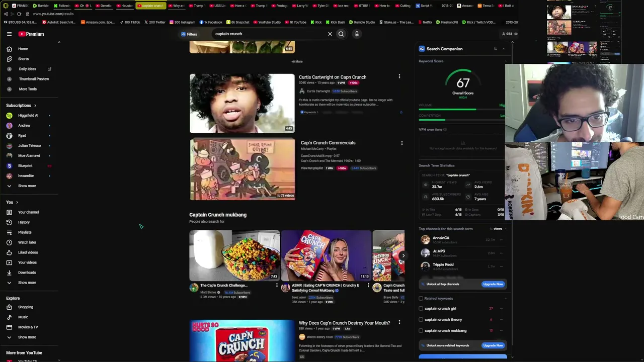This screenshot has height=362, width=644.
Task: Open menu for Cap'n Crunch Commercials playlist
Action: tap(401, 143)
